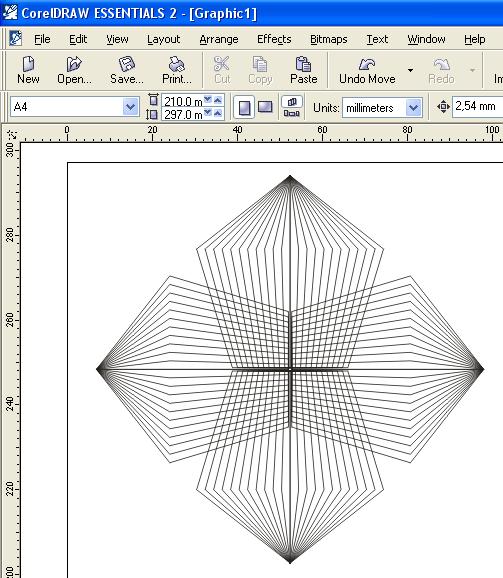Click the Paste clipboard icon

click(x=303, y=64)
